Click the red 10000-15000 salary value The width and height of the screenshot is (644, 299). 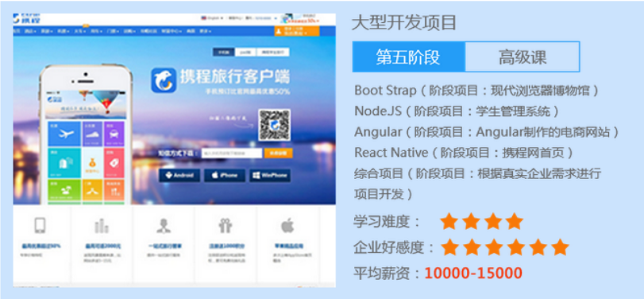tap(473, 273)
